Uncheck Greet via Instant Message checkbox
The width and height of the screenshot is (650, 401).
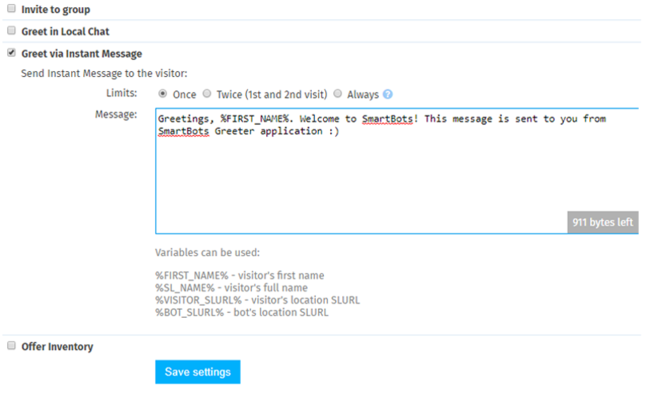coord(12,53)
